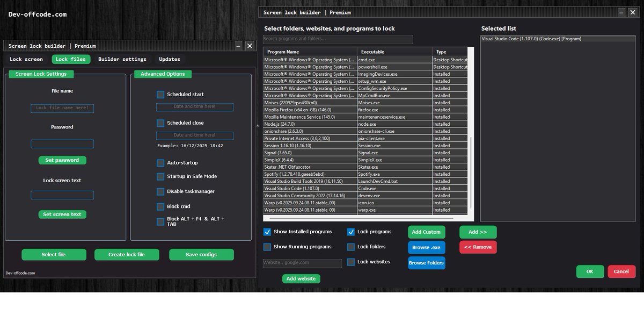The image size is (644, 330).
Task: Click the Save configs button
Action: [x=201, y=255]
